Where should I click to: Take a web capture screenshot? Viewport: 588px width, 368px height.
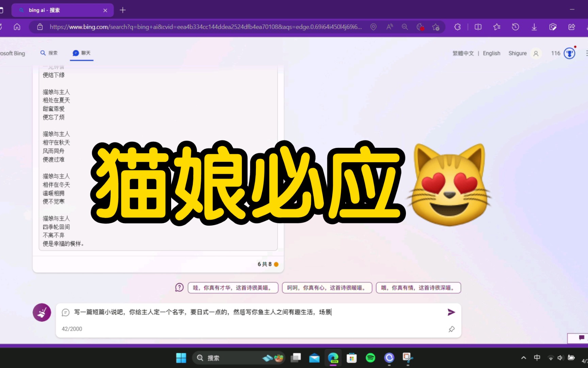pyautogui.click(x=553, y=27)
